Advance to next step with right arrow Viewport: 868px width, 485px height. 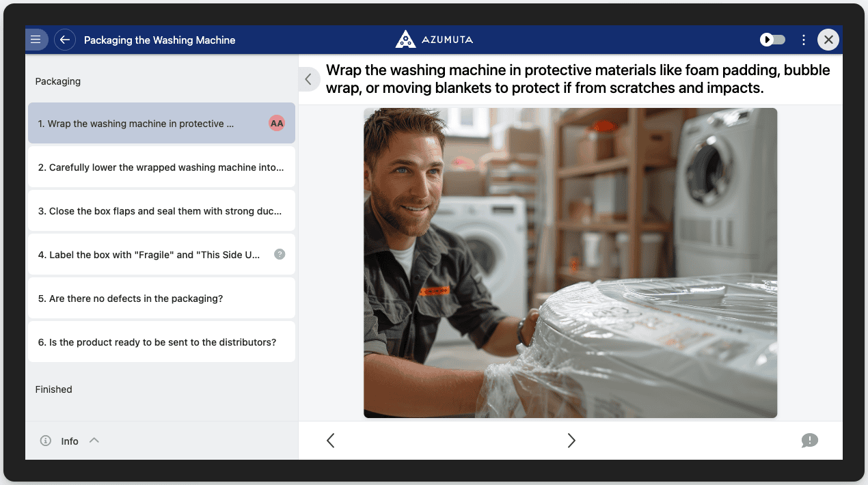click(571, 441)
